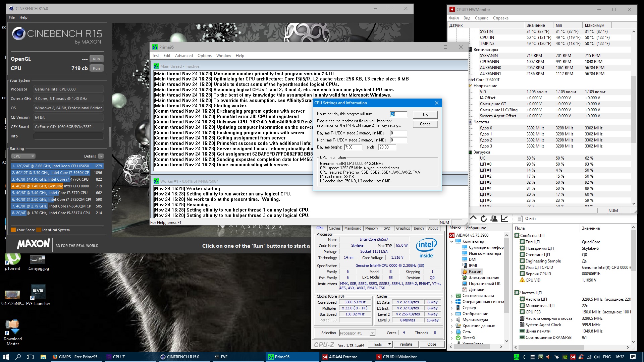Open the AIDA64 graph chart icon
Image resolution: width=644 pixels, height=362 pixels.
coord(504,219)
